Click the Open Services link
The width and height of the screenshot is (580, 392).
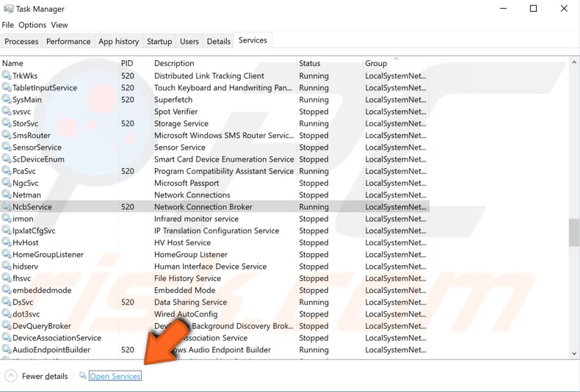115,376
